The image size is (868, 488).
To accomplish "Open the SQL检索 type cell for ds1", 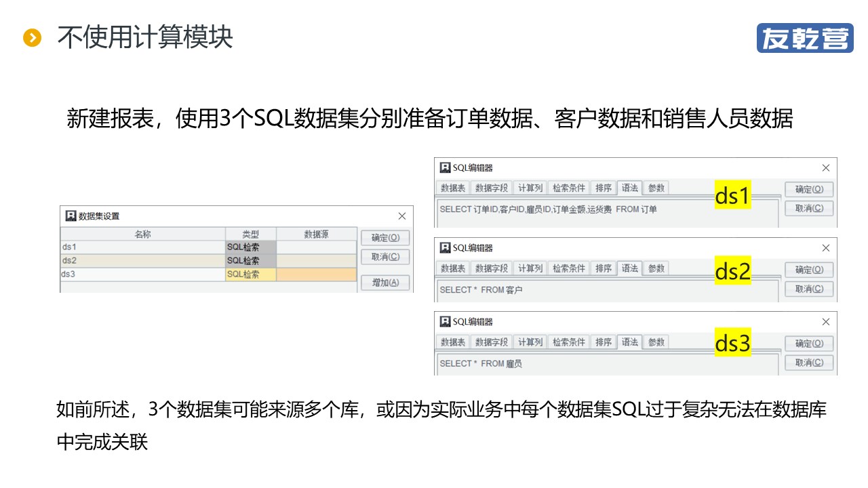I will 250,247.
